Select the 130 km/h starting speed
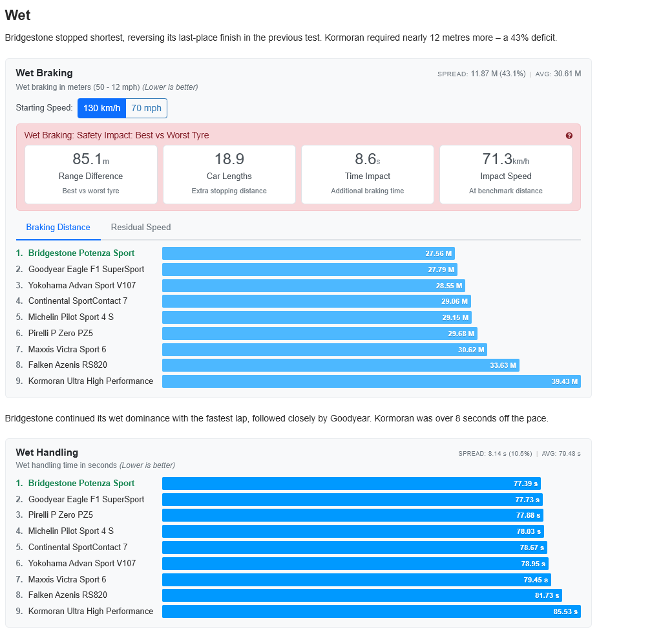 [x=101, y=108]
